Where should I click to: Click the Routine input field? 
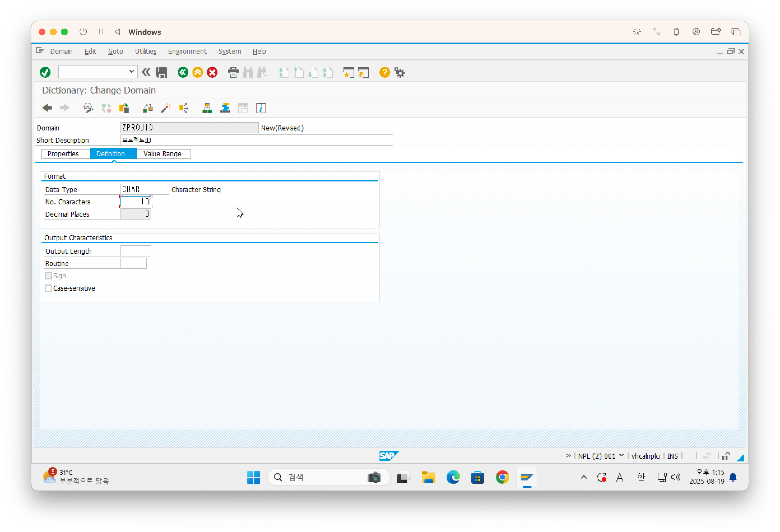(134, 263)
